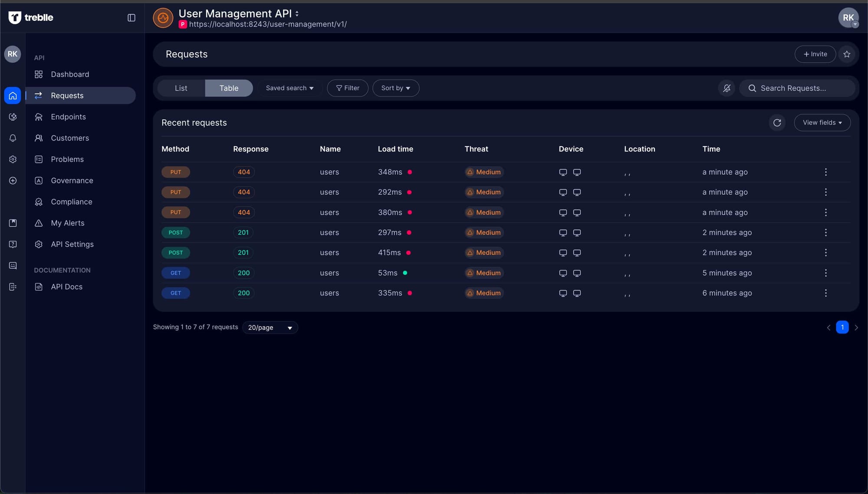Open Compliance in sidebar
The height and width of the screenshot is (494, 868).
point(81,202)
